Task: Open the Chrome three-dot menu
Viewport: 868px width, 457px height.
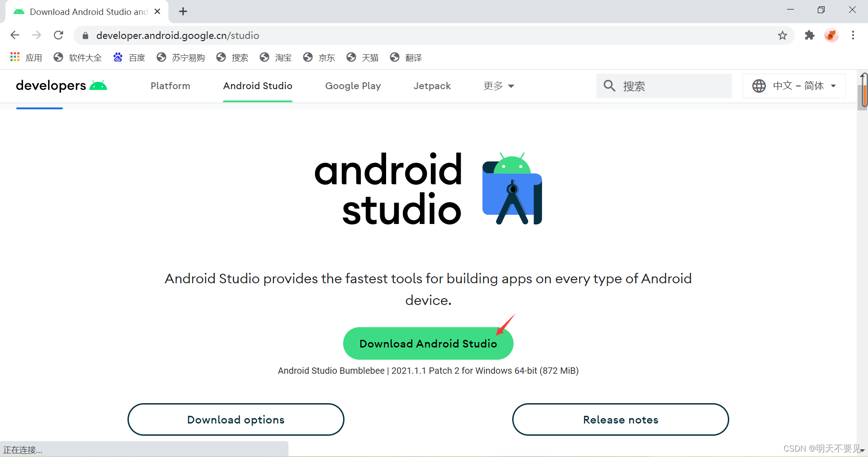Action: [x=853, y=35]
